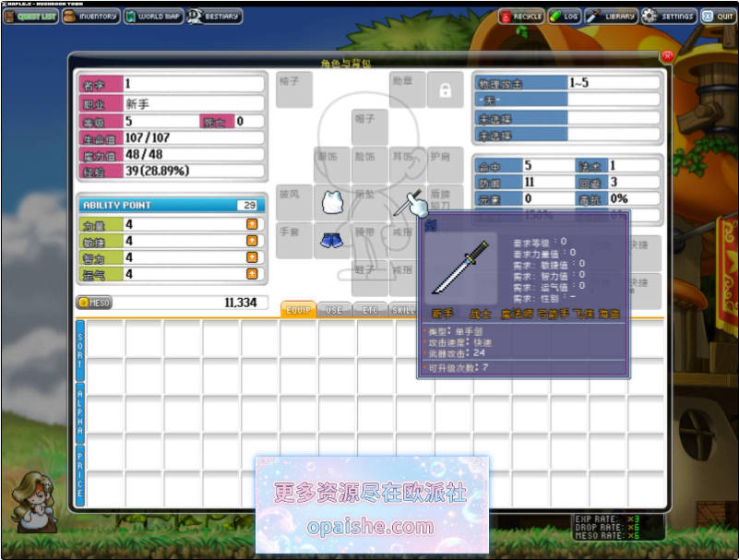Open the Library
The width and height of the screenshot is (739, 560).
click(x=612, y=17)
